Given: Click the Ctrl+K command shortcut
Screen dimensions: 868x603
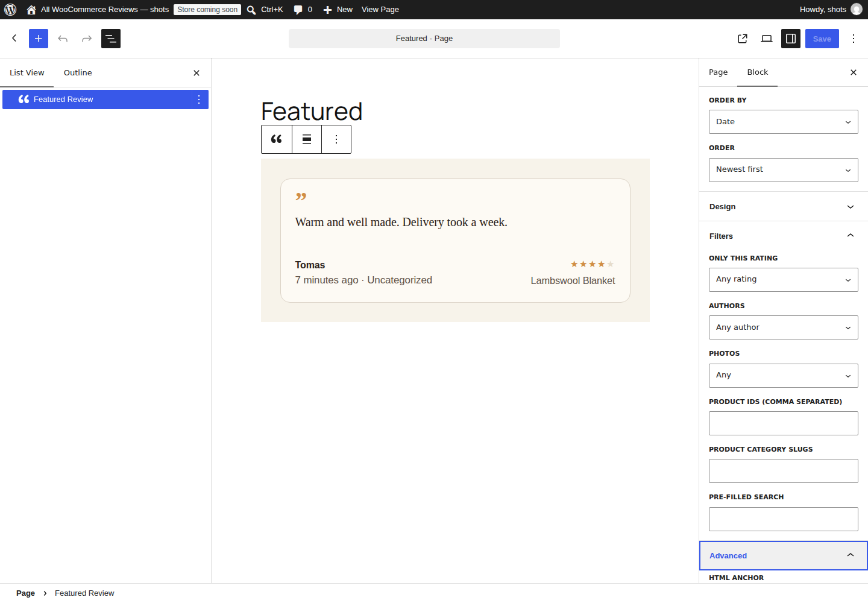Looking at the screenshot, I should (272, 10).
